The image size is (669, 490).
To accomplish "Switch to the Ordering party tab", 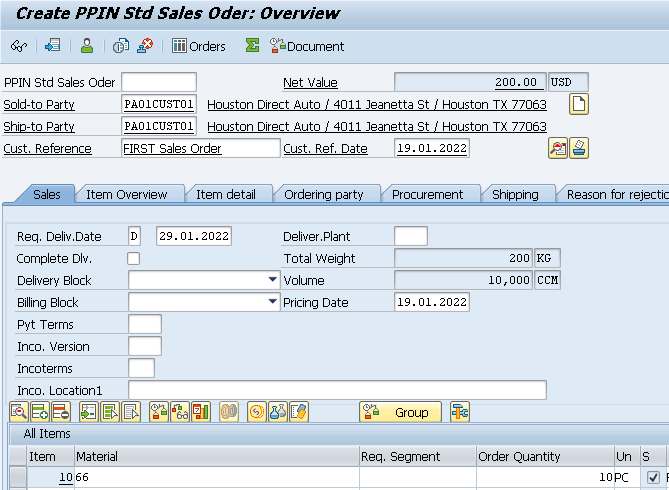I will [323, 195].
